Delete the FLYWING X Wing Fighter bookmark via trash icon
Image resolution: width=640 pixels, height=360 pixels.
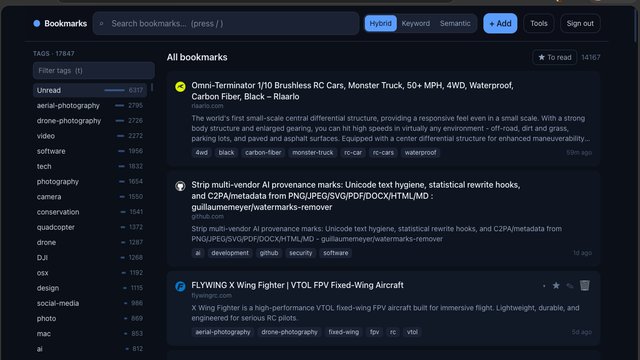584,285
